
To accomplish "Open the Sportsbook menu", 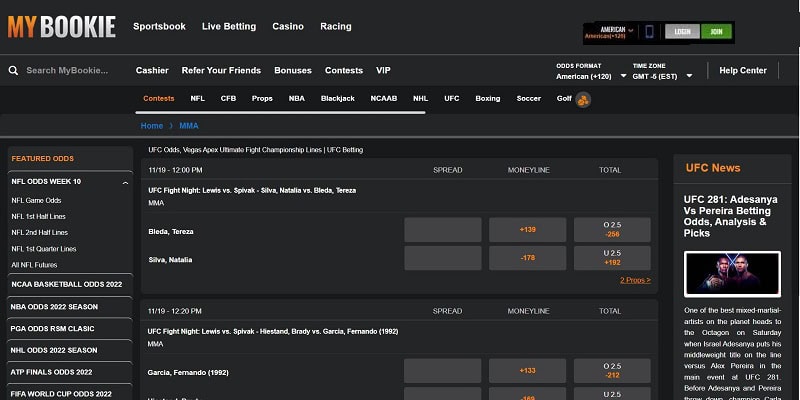I will coord(159,27).
